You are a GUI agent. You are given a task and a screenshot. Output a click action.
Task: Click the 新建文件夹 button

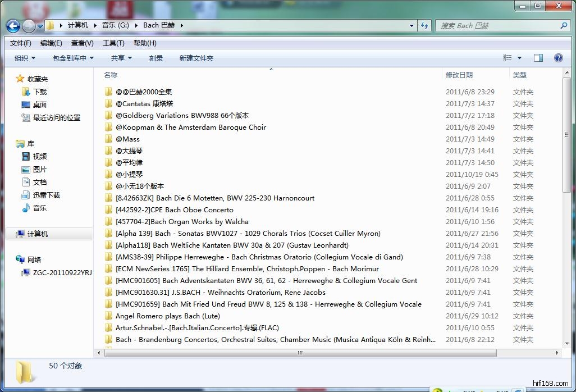pyautogui.click(x=196, y=58)
